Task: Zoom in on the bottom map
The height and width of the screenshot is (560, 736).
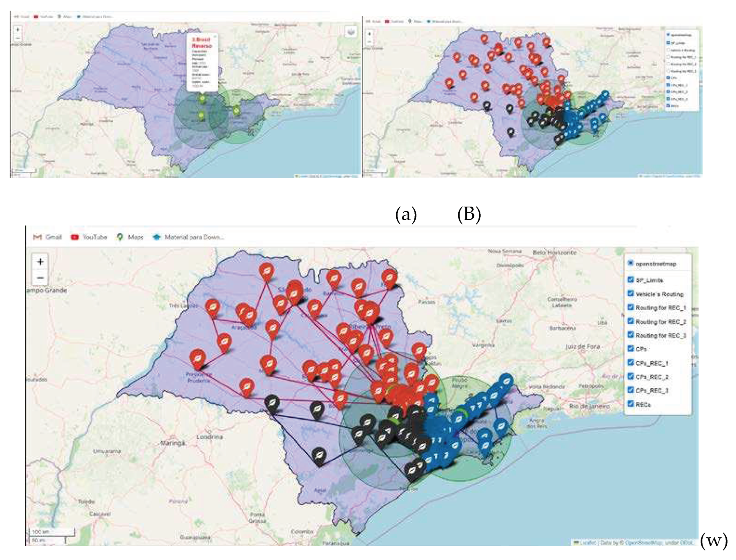Action: click(40, 262)
